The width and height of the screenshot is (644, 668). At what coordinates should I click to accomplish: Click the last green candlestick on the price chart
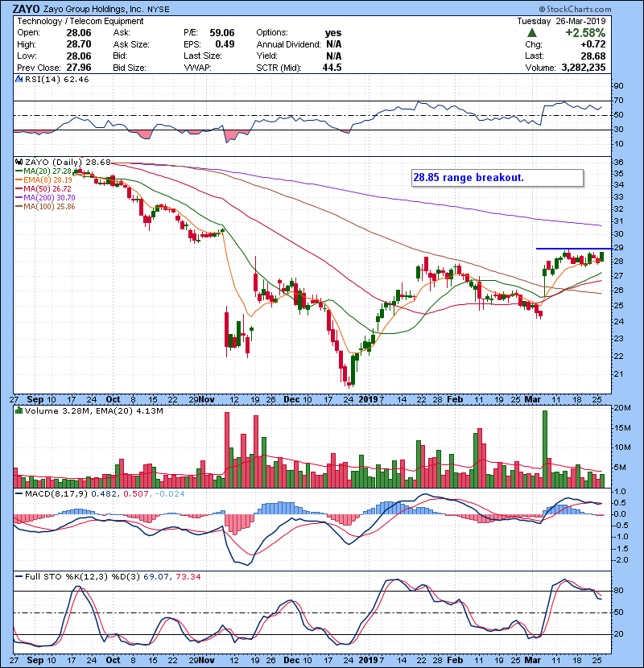click(x=601, y=257)
